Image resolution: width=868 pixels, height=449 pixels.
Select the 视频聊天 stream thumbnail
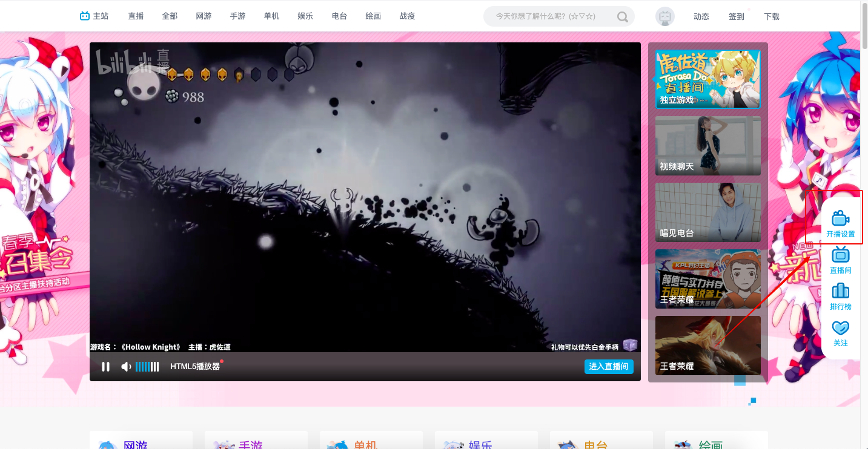[707, 146]
